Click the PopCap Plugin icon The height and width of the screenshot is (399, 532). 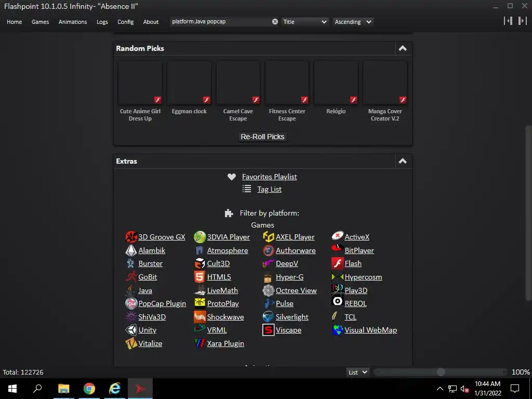pyautogui.click(x=131, y=303)
